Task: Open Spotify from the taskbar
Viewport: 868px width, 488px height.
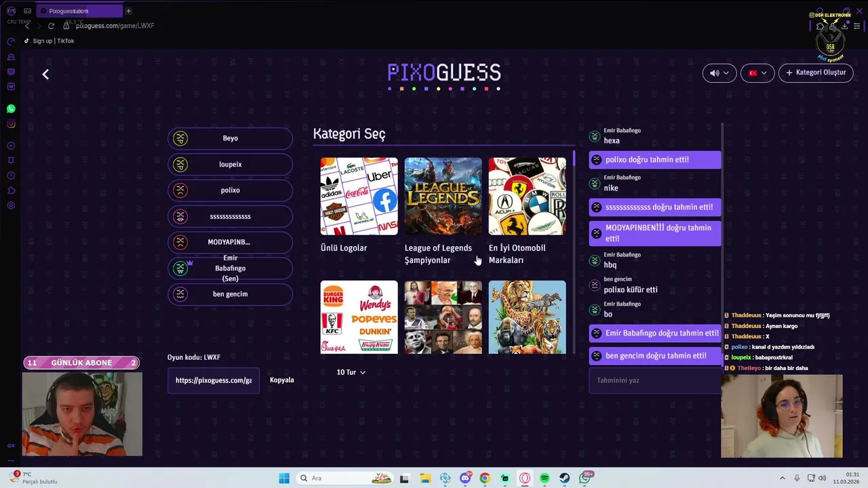Action: pyautogui.click(x=545, y=479)
